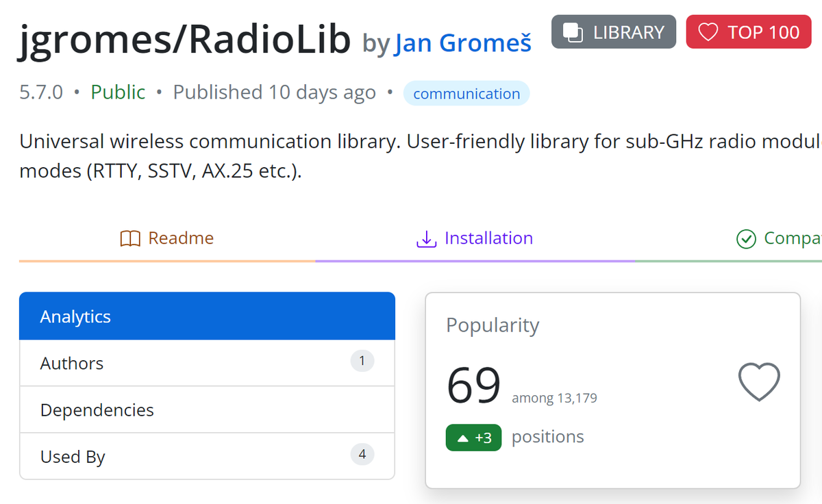
Task: Click 'Published 10 days ago' text
Action: pos(274,92)
